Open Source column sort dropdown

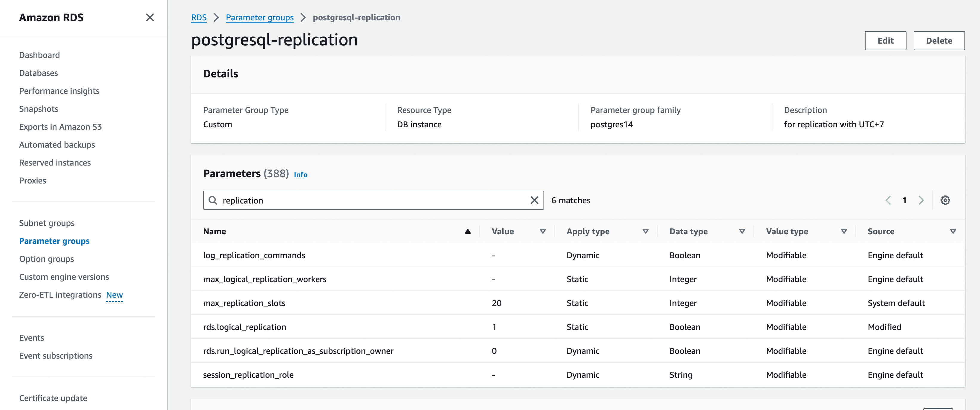(953, 231)
